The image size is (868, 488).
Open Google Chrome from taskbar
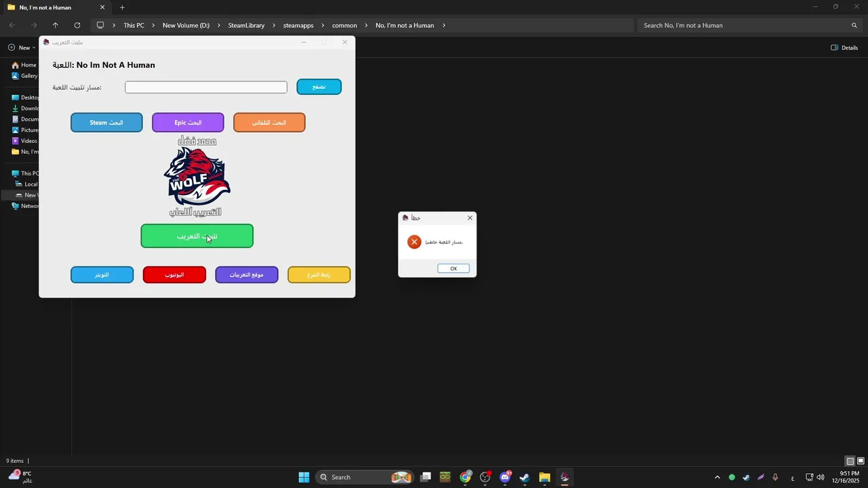[465, 477]
